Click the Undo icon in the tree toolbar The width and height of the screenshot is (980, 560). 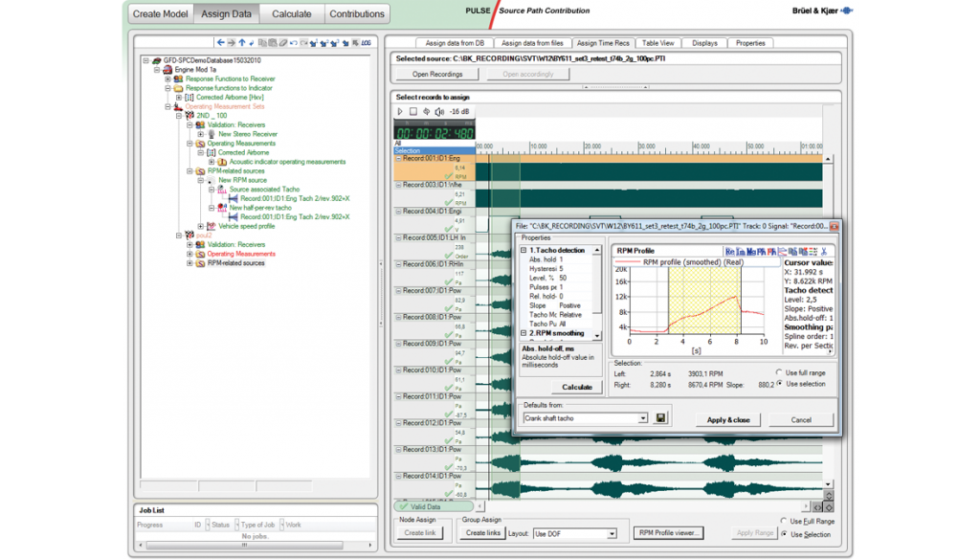coord(294,43)
